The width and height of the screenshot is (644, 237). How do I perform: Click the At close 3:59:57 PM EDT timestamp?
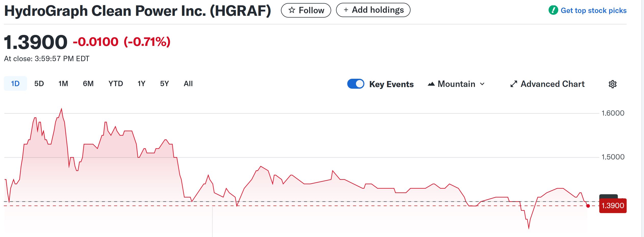pos(47,59)
